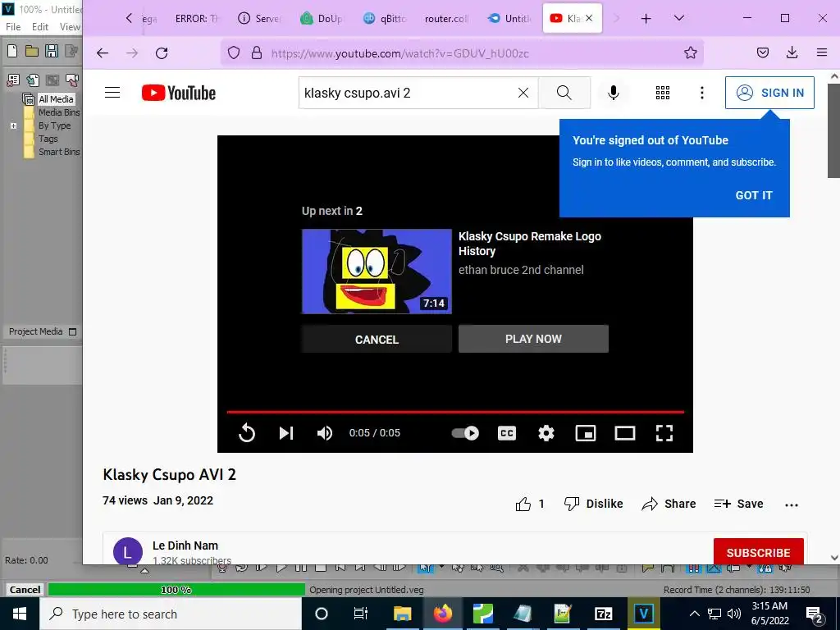Go to YouTube home via logo

(178, 93)
